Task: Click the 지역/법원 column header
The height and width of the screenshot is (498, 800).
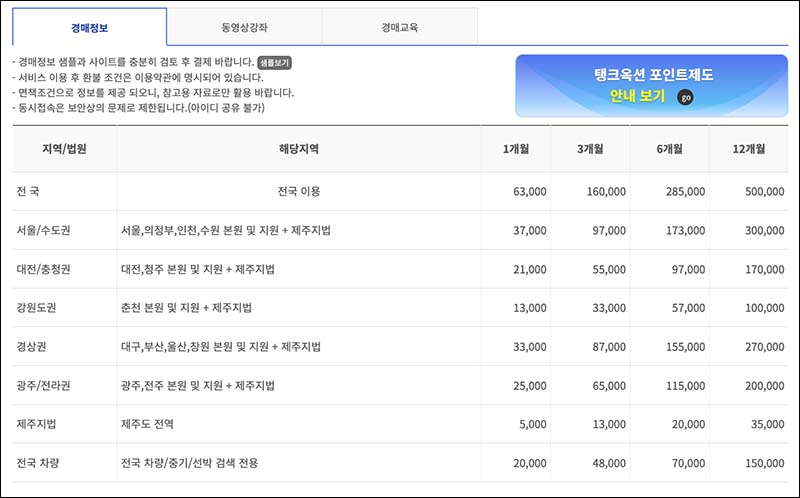Action: click(x=64, y=149)
